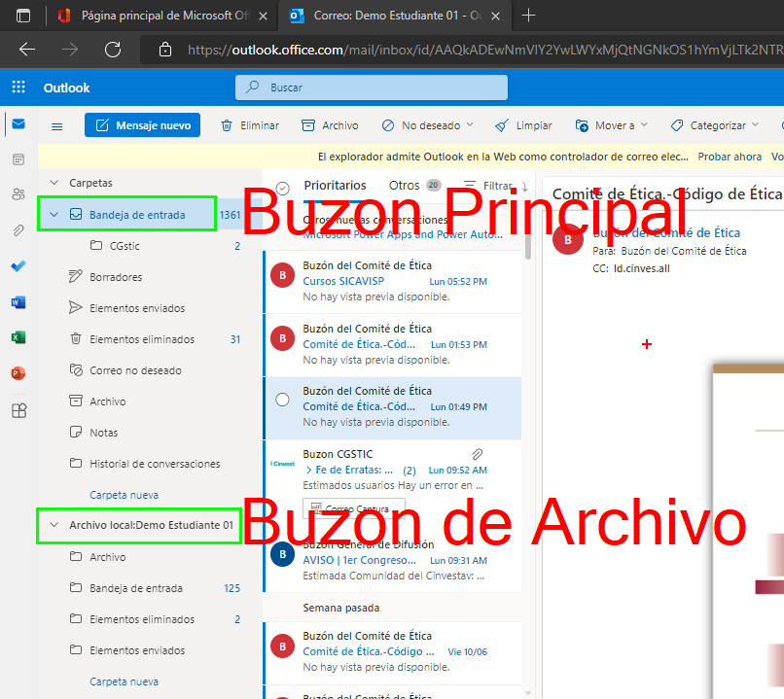Open the app launcher waffle icon
This screenshot has height=699, width=784.
[x=18, y=87]
